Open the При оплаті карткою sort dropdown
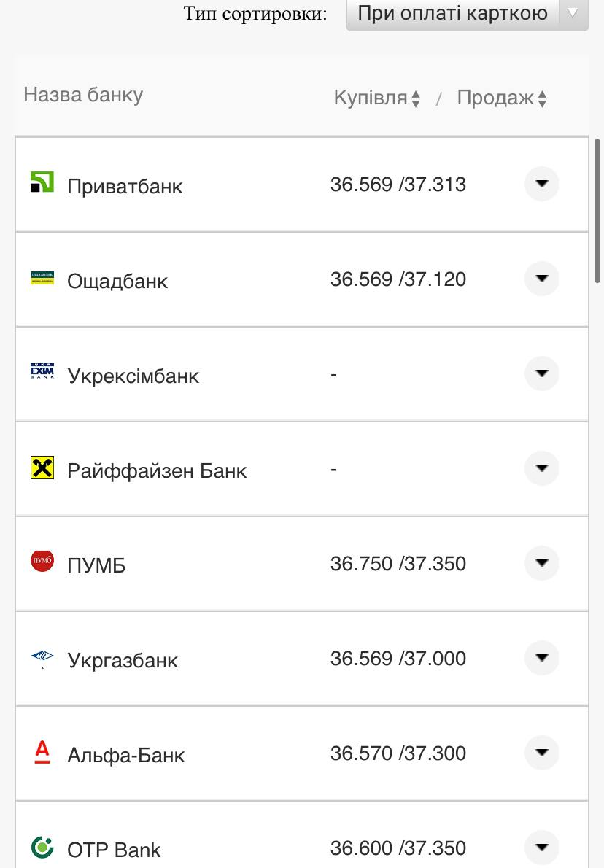Viewport: 604px width, 868px height. [x=467, y=13]
